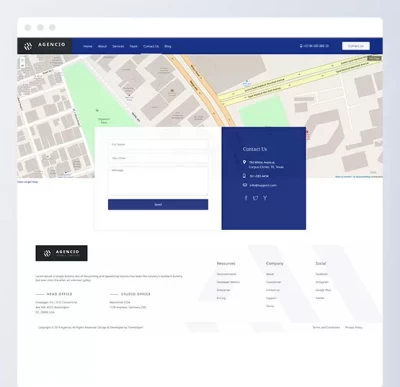Open Terms and Conditions footer link
Viewport: 400px width, 387px height.
[x=326, y=327]
